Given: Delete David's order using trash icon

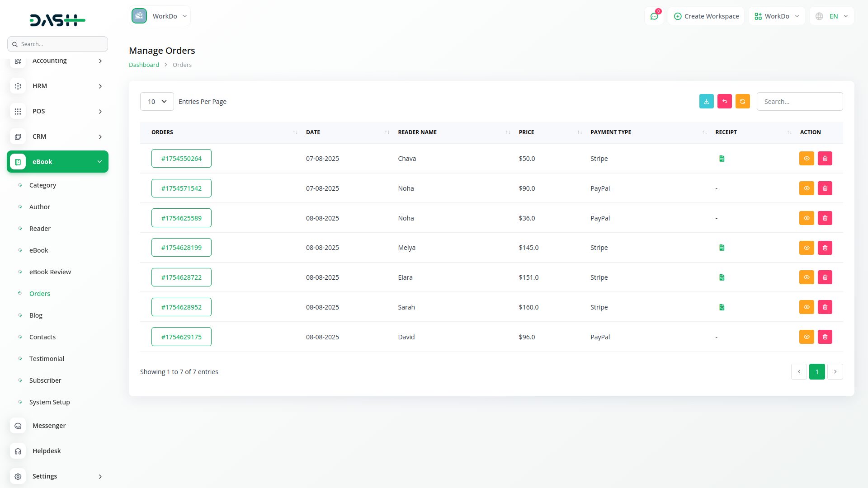Looking at the screenshot, I should coord(825,337).
